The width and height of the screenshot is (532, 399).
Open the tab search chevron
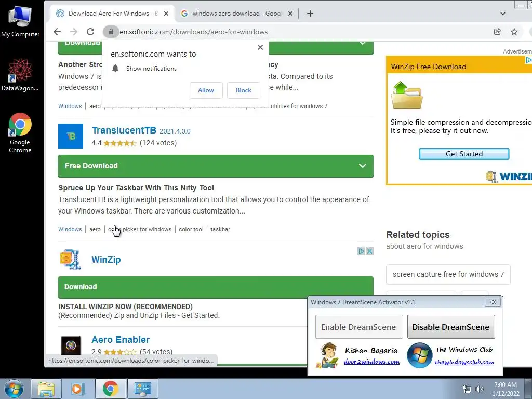tap(503, 14)
